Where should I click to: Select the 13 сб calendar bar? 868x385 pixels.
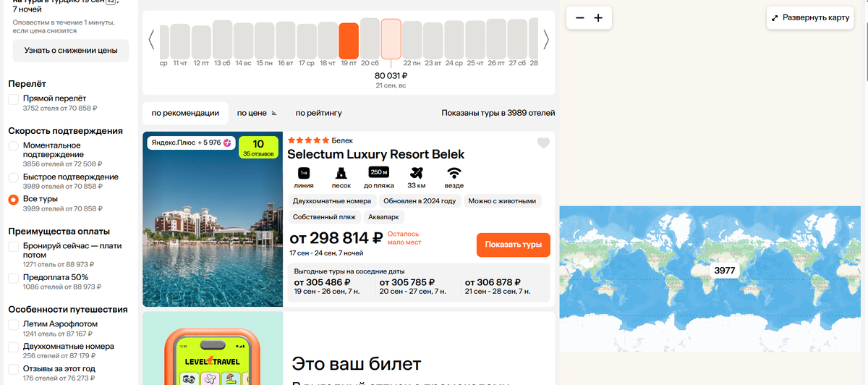click(x=222, y=40)
